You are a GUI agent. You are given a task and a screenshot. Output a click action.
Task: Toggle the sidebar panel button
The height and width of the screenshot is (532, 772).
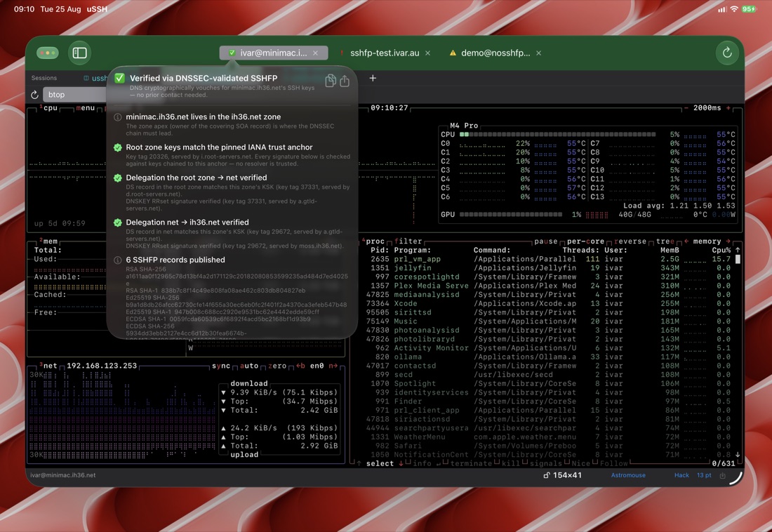point(80,53)
